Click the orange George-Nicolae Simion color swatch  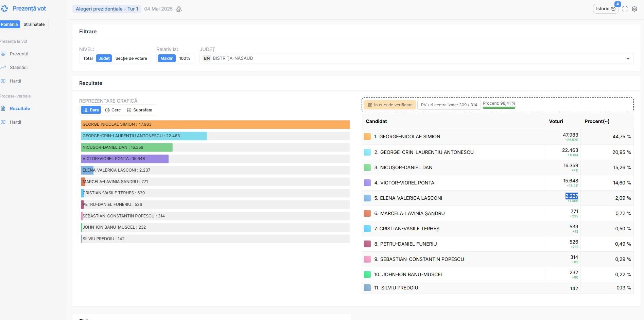point(367,137)
